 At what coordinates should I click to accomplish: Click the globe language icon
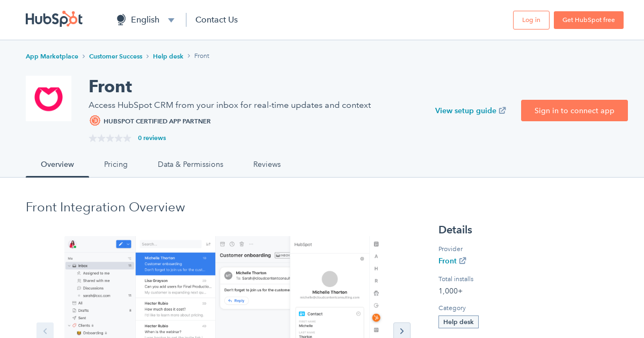click(x=121, y=20)
